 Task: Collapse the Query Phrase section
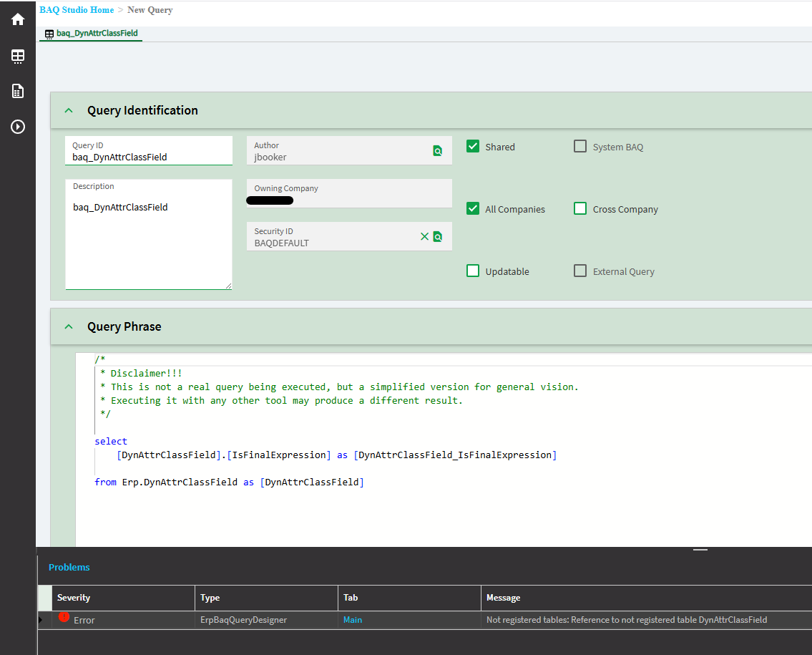(69, 327)
